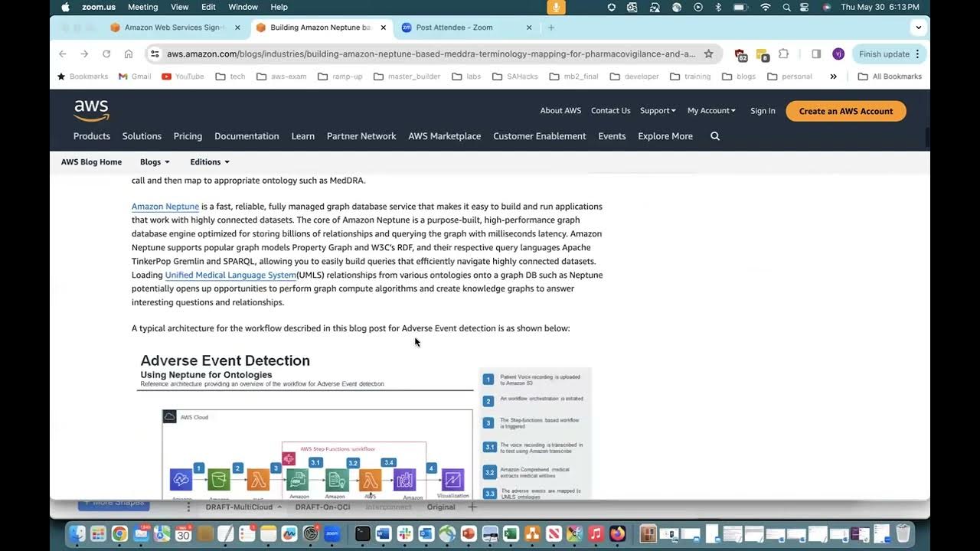Click the Adverse Event Detection architecture diagram
The height and width of the screenshot is (551, 980).
[366, 425]
